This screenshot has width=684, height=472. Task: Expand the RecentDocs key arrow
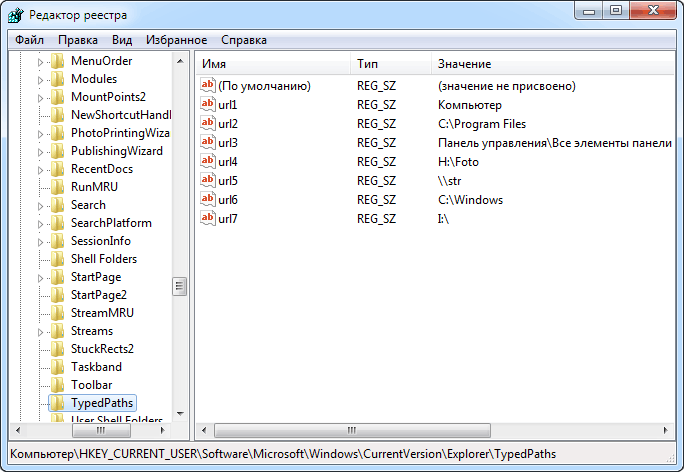click(x=40, y=170)
